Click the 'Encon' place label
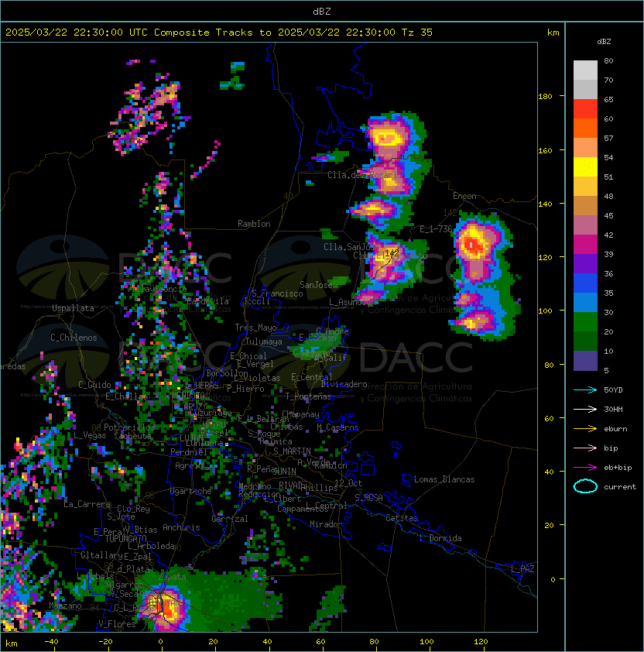Image resolution: width=644 pixels, height=652 pixels. point(464,196)
